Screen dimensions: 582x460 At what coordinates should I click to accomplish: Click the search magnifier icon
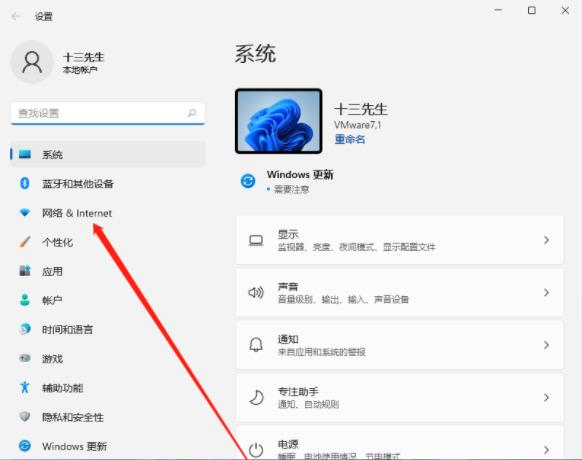pyautogui.click(x=192, y=113)
